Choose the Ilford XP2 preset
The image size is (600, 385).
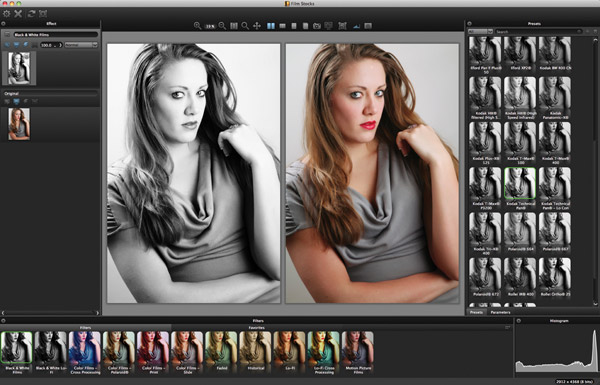(520, 53)
